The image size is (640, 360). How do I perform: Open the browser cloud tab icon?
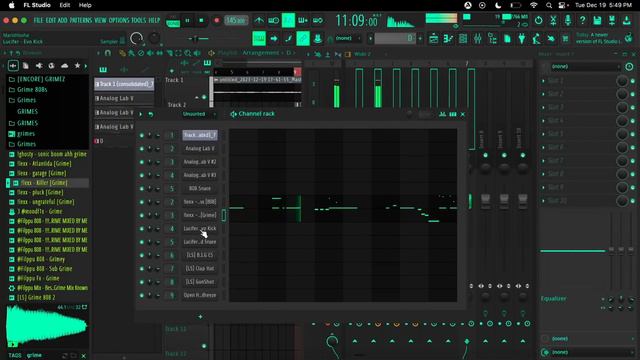click(64, 65)
